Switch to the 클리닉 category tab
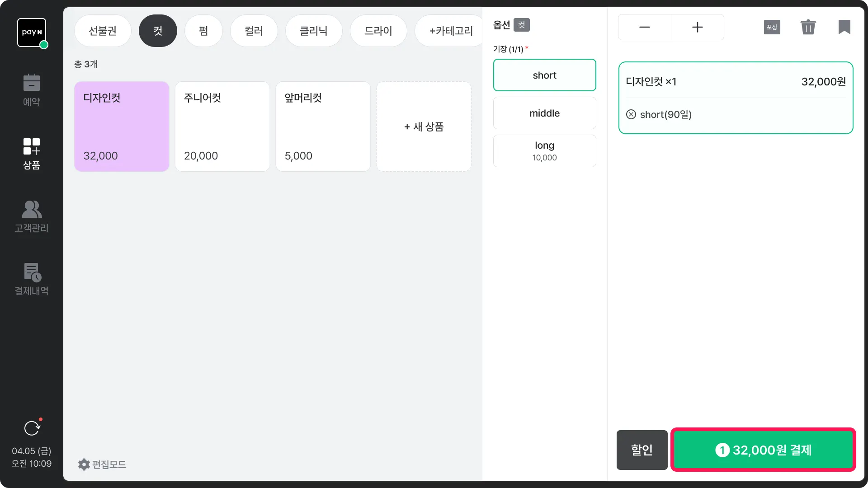The width and height of the screenshot is (868, 488). 313,31
